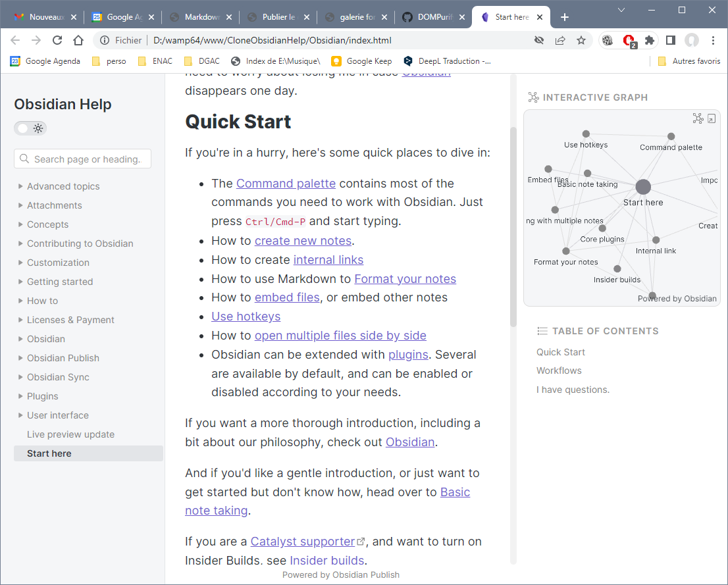
Task: Open Live preview update page
Action: [x=70, y=434]
